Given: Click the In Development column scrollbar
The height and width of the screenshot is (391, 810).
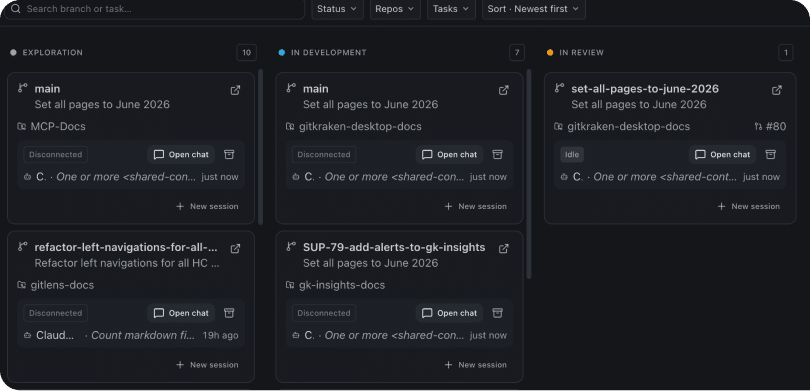Looking at the screenshot, I should [528, 174].
